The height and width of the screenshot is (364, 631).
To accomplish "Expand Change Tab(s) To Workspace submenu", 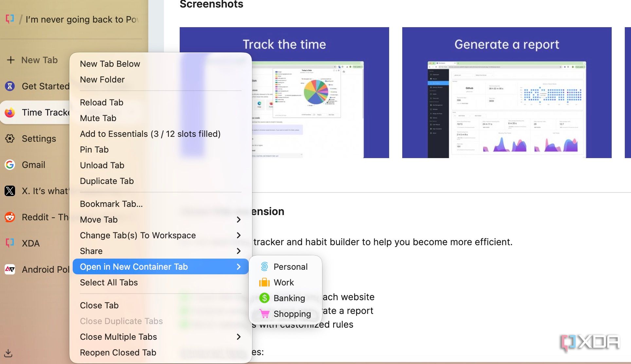I will (239, 235).
